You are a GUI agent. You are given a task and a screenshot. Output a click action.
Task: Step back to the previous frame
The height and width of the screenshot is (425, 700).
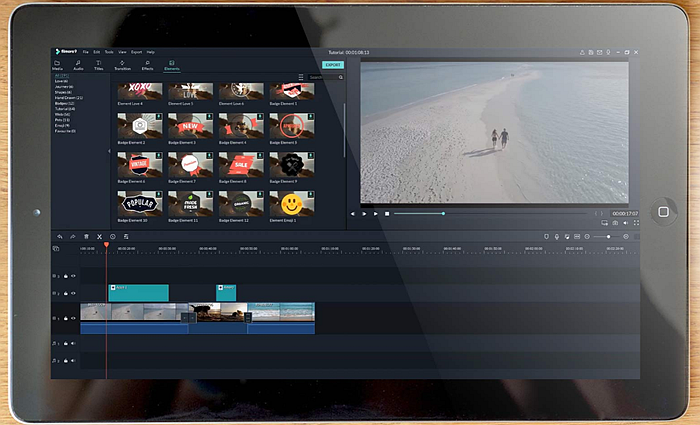pos(353,214)
